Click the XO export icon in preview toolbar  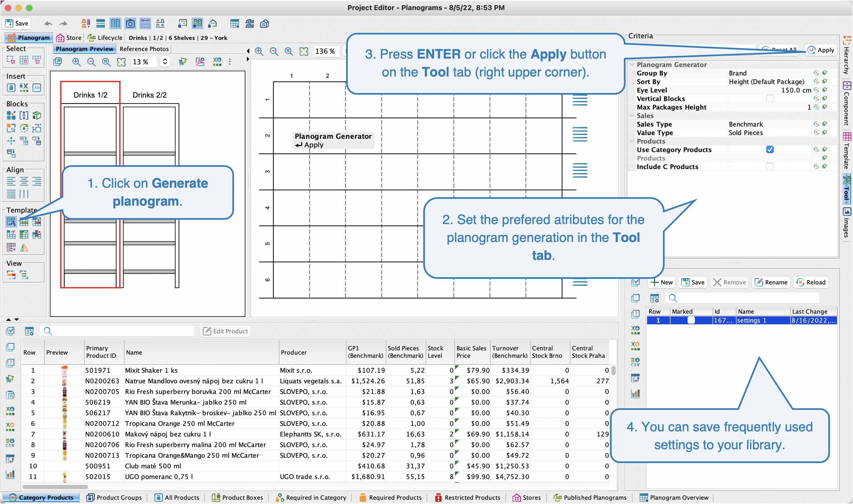pos(217,62)
